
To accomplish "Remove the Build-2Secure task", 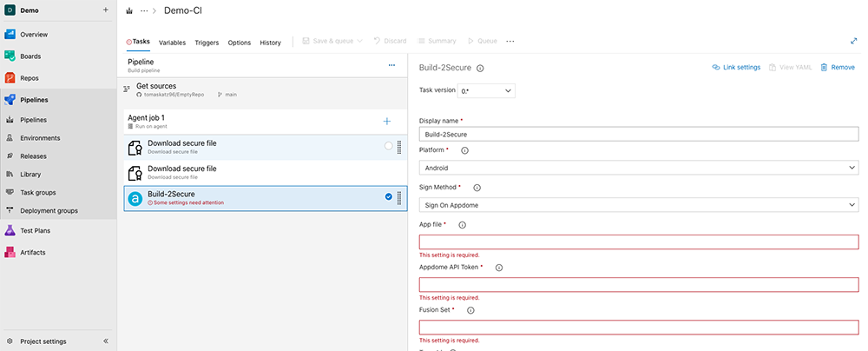I will tap(837, 67).
